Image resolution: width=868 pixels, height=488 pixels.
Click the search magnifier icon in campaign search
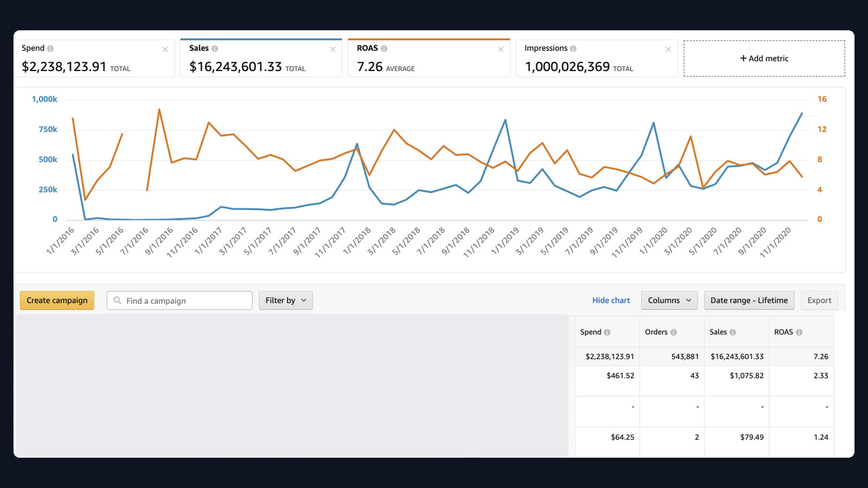pos(117,300)
